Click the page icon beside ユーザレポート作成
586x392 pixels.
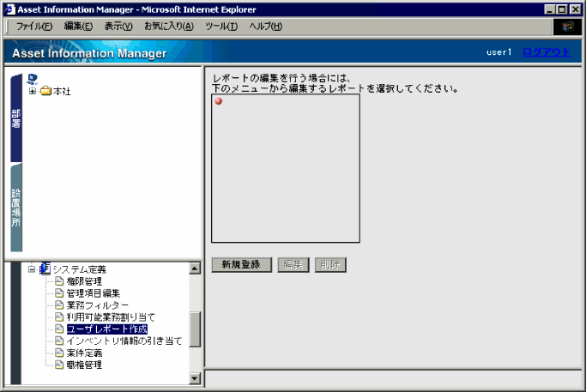click(59, 329)
